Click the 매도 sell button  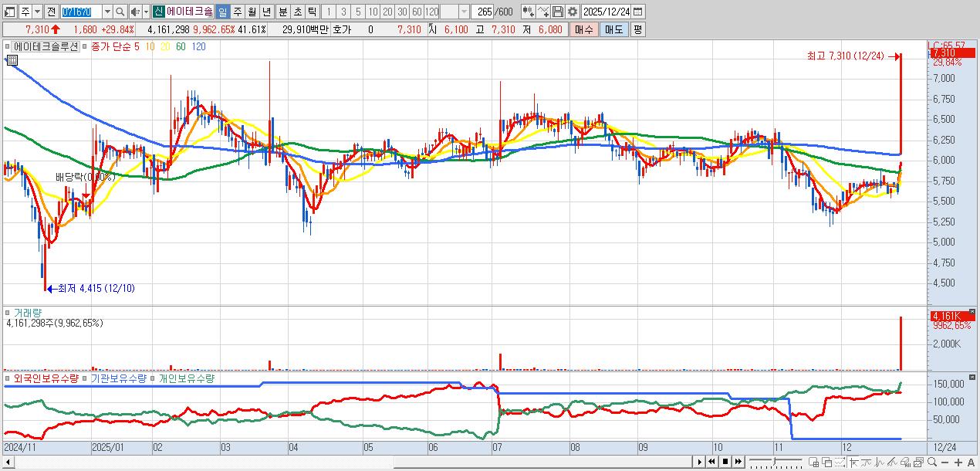pos(613,29)
